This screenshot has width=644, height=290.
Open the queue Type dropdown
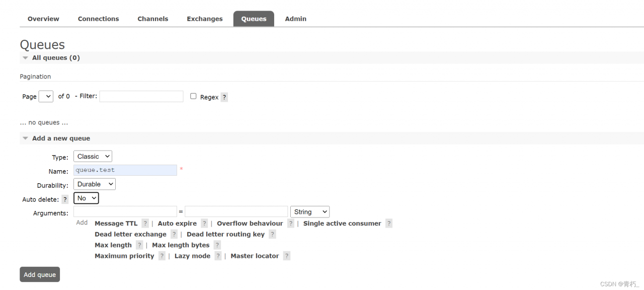(93, 157)
